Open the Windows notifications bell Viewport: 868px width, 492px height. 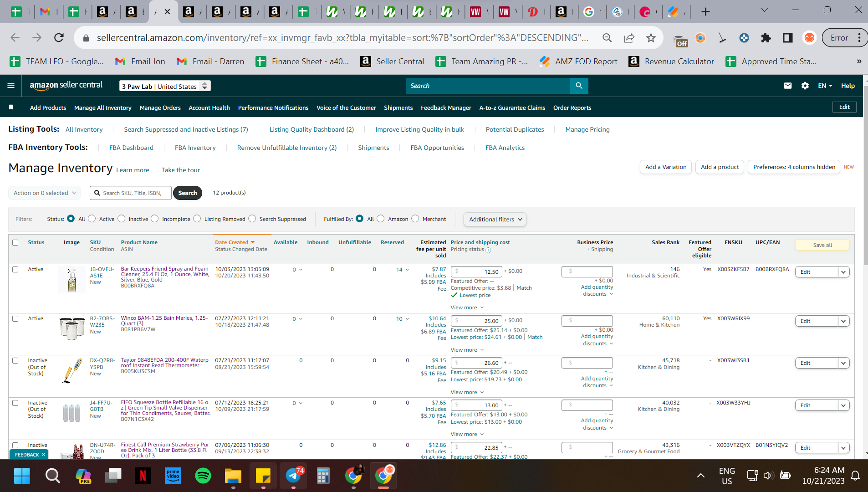pyautogui.click(x=855, y=476)
